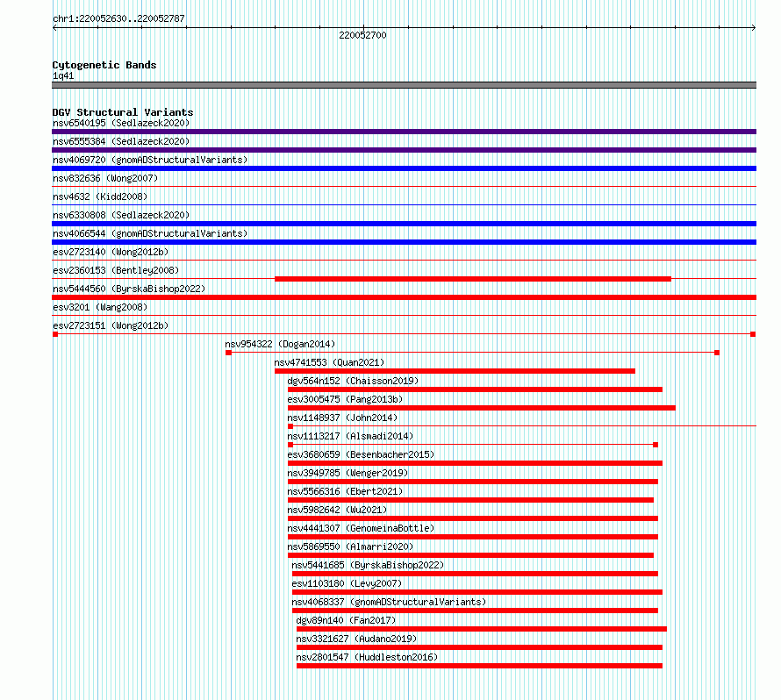The image size is (781, 700).
Task: Open variant esv1103180 (Levy2007)
Action: (347, 583)
